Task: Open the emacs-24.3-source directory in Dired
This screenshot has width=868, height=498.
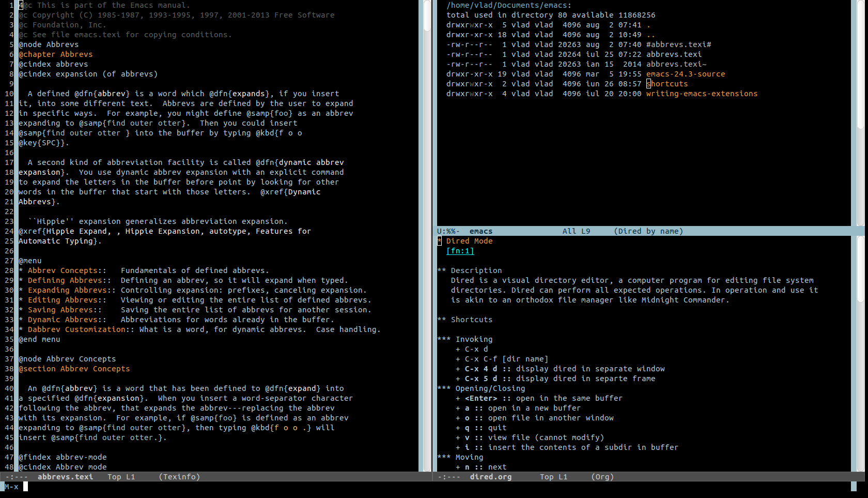Action: pos(686,74)
